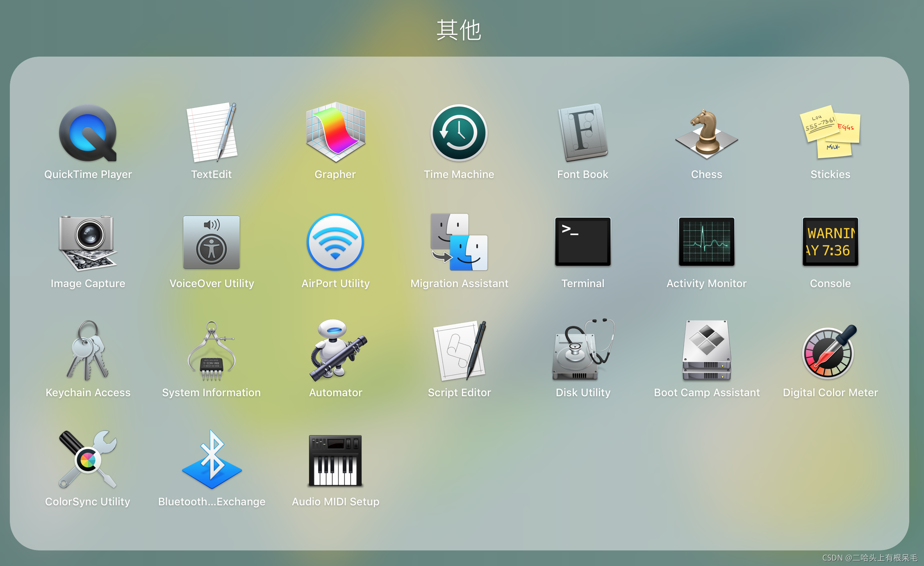Viewport: 924px width, 566px height.
Task: Open Bluetooth File Exchange
Action: click(212, 461)
